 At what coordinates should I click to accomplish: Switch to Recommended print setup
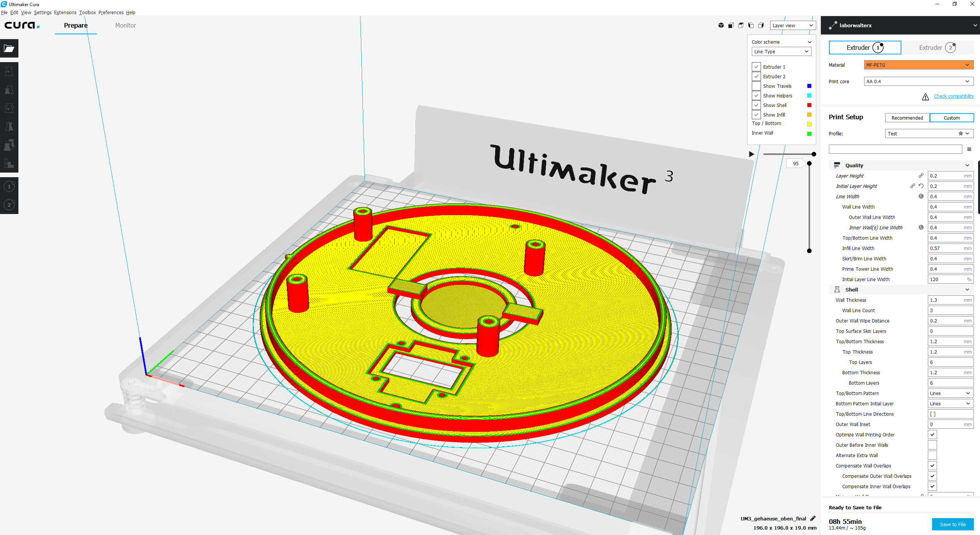click(907, 118)
